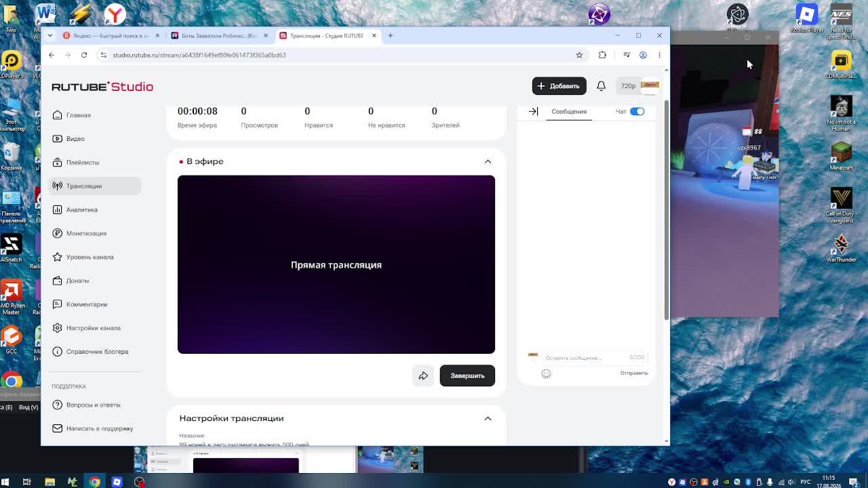
Task: Click the Написать в поддержку envelope icon
Action: tap(58, 428)
